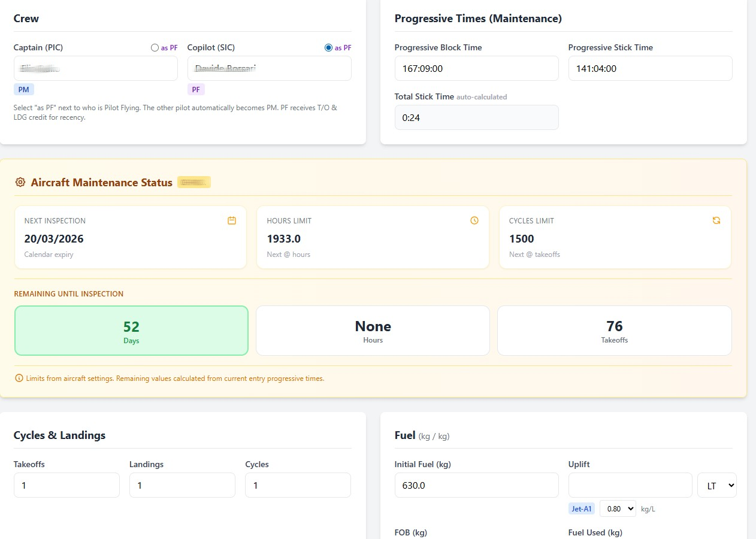Click the Captain (PIC) name field
This screenshot has height=539, width=756.
[x=96, y=68]
